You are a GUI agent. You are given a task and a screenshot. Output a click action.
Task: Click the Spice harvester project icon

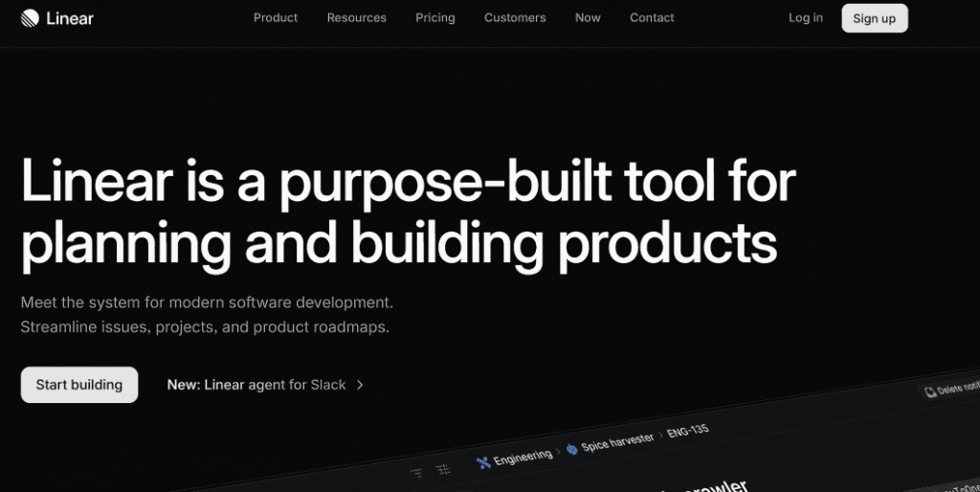click(572, 448)
